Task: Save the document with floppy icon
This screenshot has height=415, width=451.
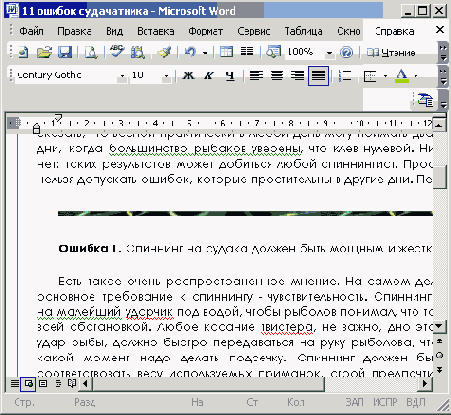Action: (65, 52)
